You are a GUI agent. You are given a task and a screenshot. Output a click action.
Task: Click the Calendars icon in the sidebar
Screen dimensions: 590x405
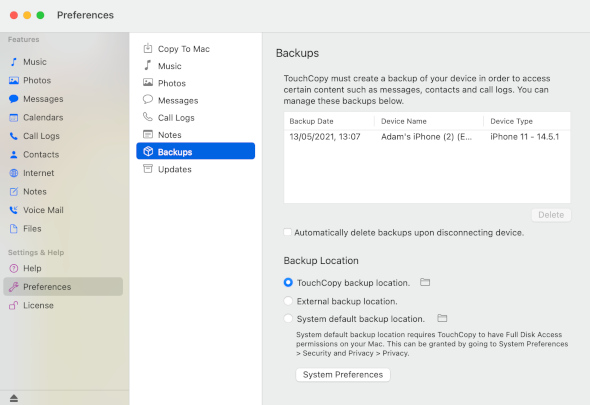(x=14, y=117)
